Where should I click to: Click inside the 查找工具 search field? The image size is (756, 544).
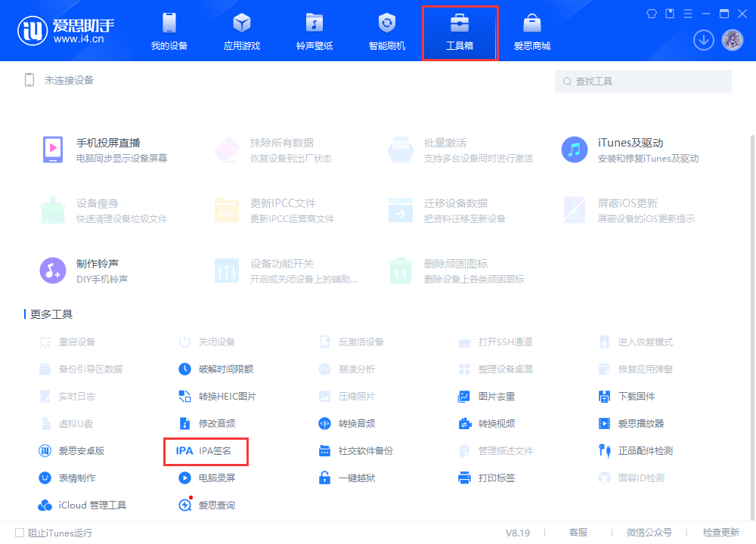pos(643,81)
